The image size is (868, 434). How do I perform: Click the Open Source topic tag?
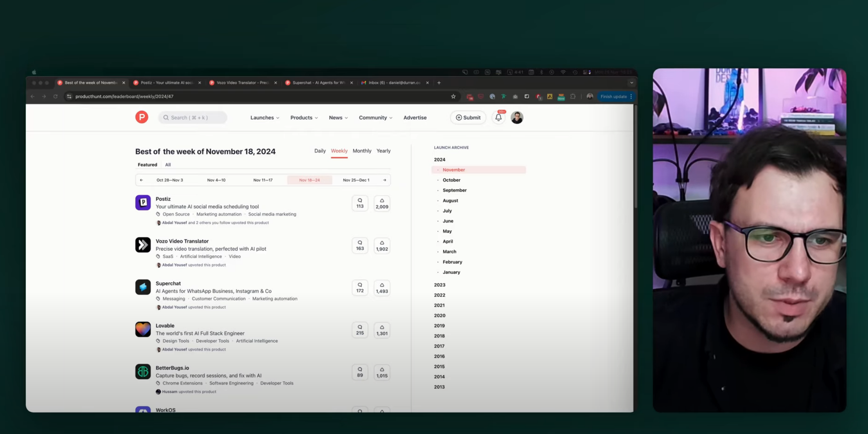click(176, 214)
